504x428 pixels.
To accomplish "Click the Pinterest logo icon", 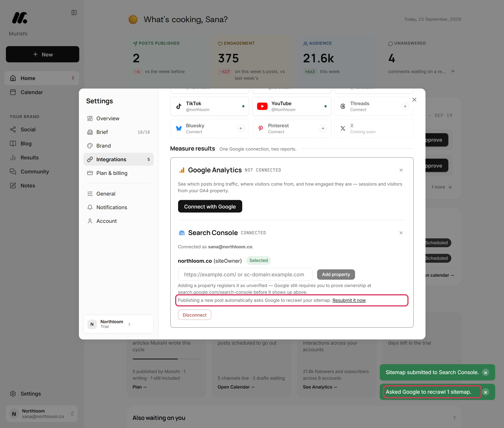I will [261, 128].
